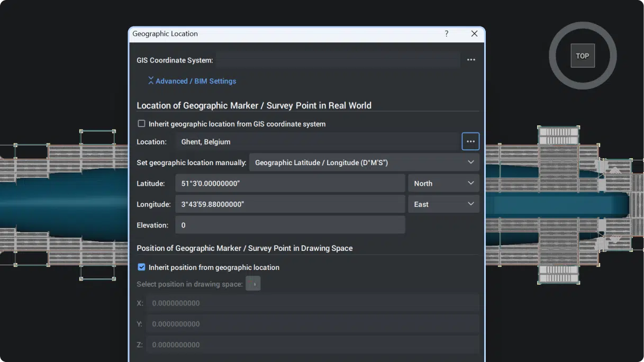Close the Geographic Location dialog

point(474,33)
